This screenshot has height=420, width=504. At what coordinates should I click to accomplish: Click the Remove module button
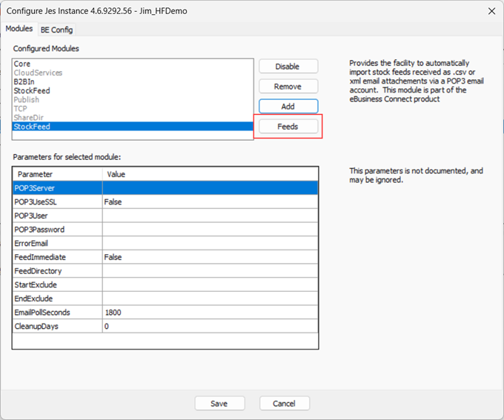coord(288,87)
